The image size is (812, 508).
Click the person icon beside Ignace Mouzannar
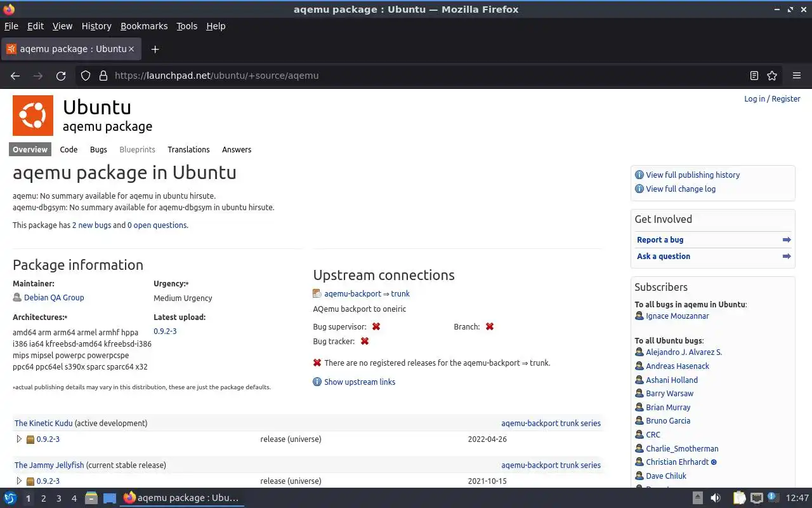click(639, 316)
